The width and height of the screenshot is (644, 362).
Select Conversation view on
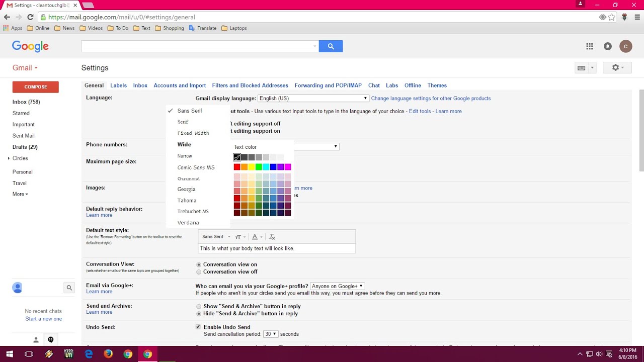click(x=199, y=264)
